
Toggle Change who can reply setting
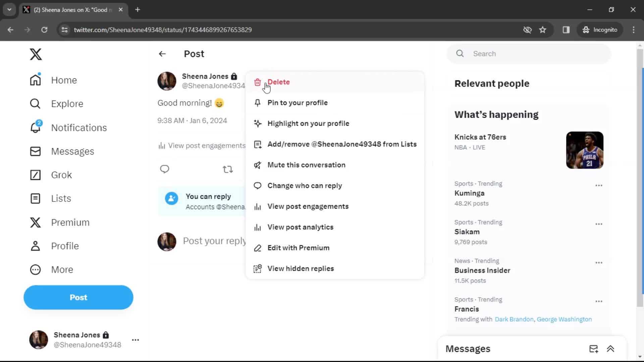click(x=305, y=185)
